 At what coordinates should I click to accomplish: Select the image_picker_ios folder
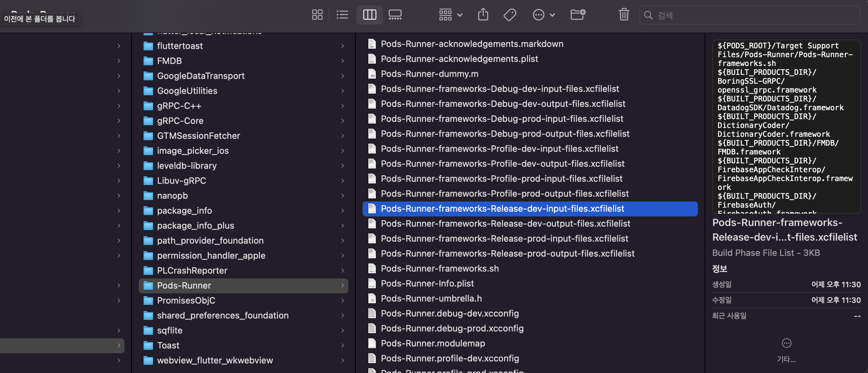click(243, 151)
